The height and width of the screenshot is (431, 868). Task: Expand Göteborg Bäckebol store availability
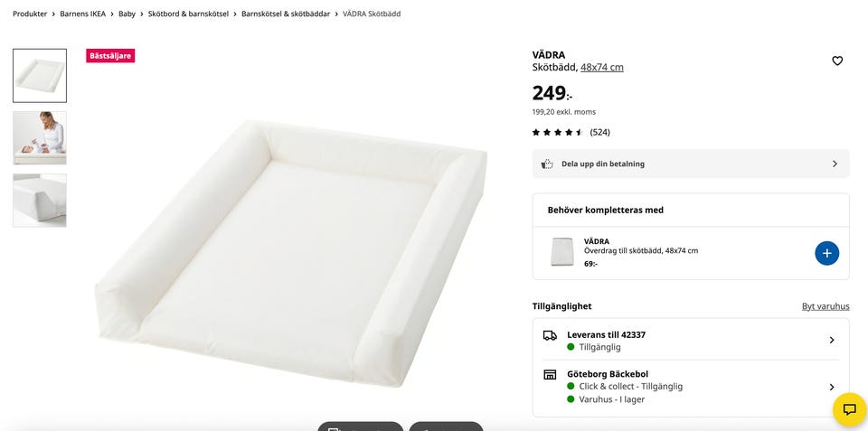coord(832,387)
